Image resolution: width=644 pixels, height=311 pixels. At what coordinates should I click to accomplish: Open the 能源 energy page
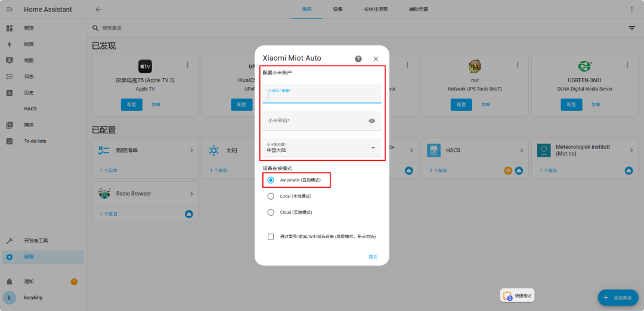[43, 44]
